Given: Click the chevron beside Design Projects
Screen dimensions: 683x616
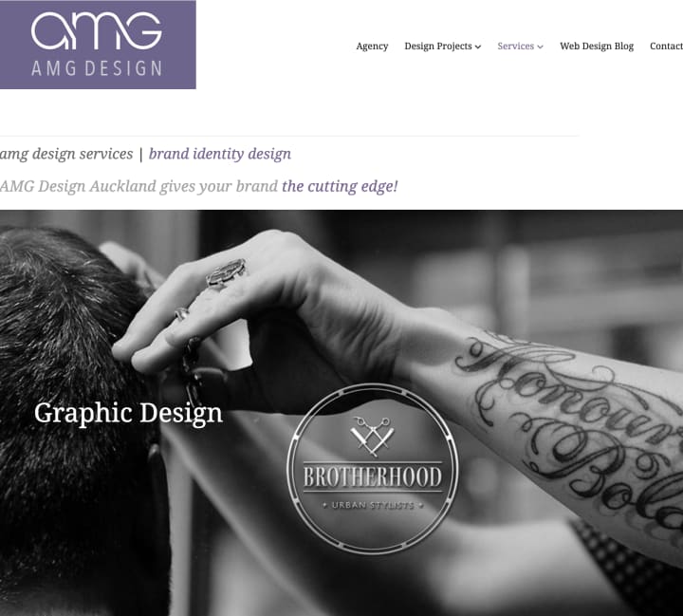Looking at the screenshot, I should pos(478,47).
